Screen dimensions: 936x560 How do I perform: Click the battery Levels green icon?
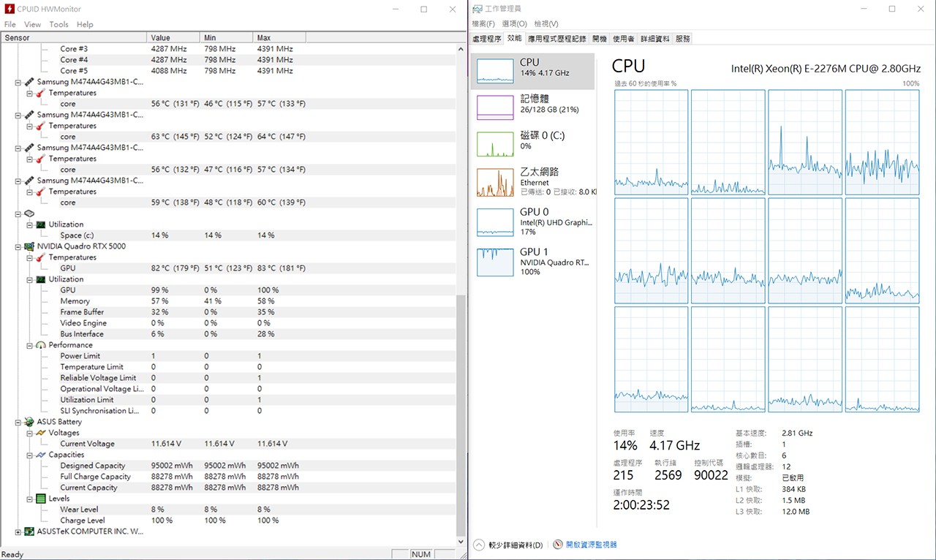41,499
